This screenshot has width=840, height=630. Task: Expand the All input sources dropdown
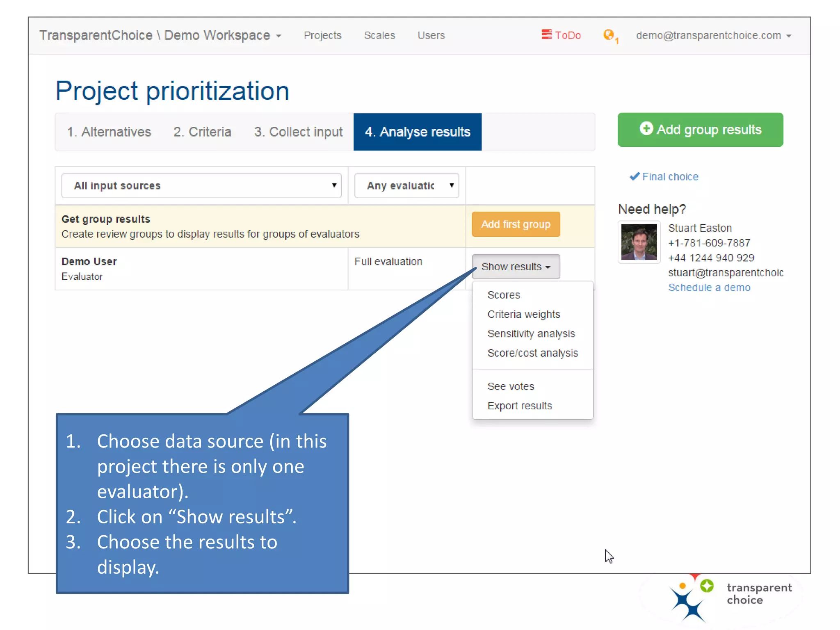click(x=201, y=186)
